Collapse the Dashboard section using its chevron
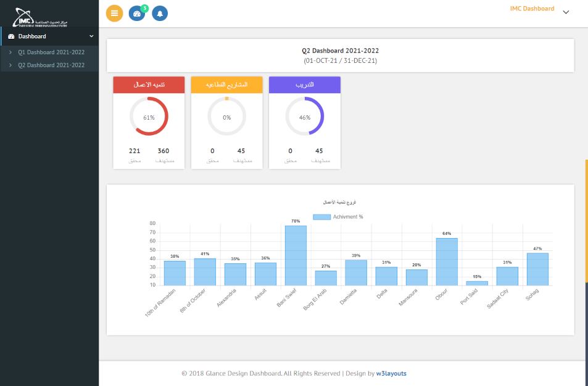 click(x=91, y=36)
